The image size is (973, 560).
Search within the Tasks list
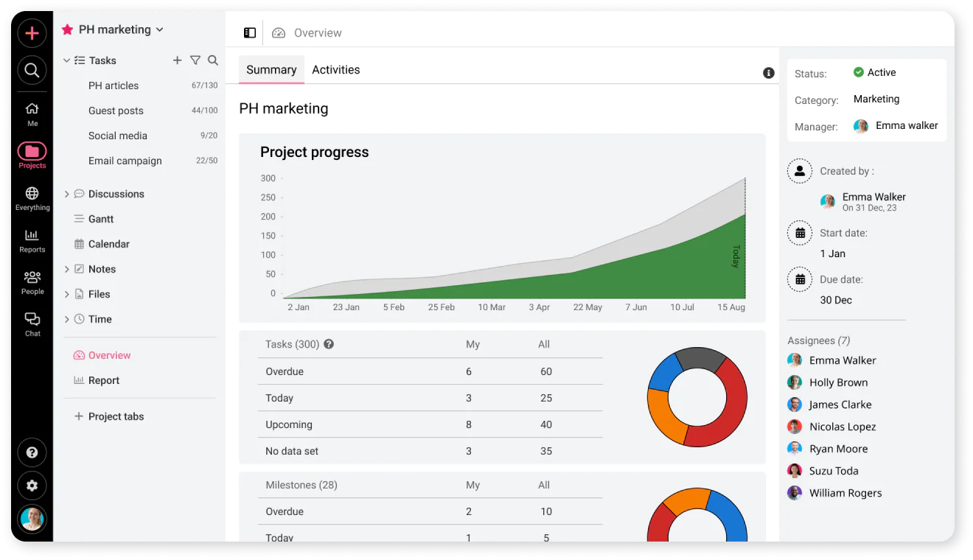click(213, 60)
